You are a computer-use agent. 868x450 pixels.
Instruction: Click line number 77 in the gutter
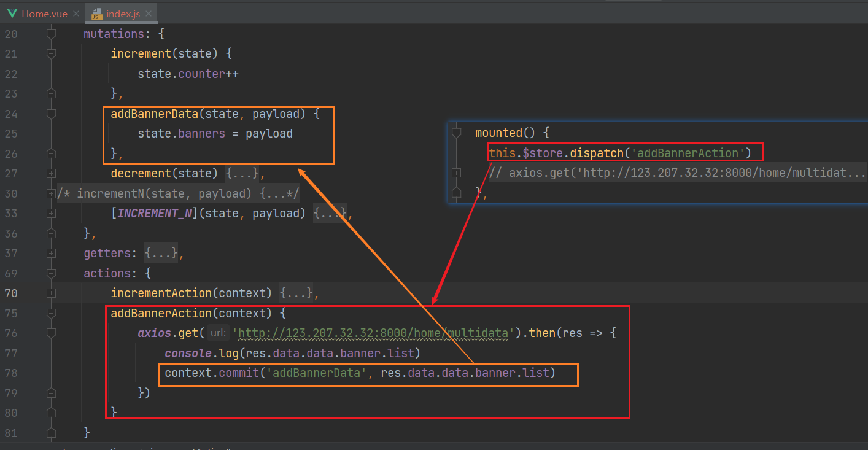click(12, 353)
